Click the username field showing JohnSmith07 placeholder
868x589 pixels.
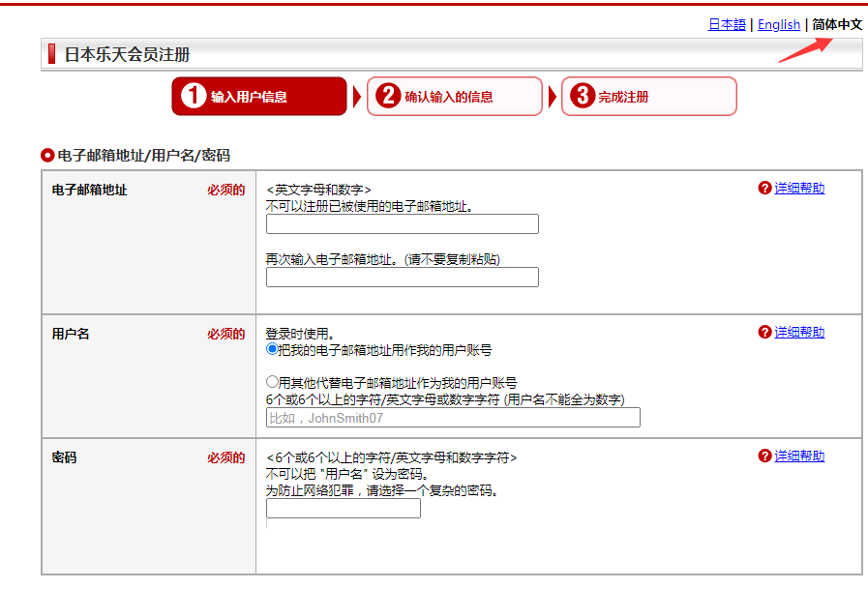pyautogui.click(x=453, y=418)
